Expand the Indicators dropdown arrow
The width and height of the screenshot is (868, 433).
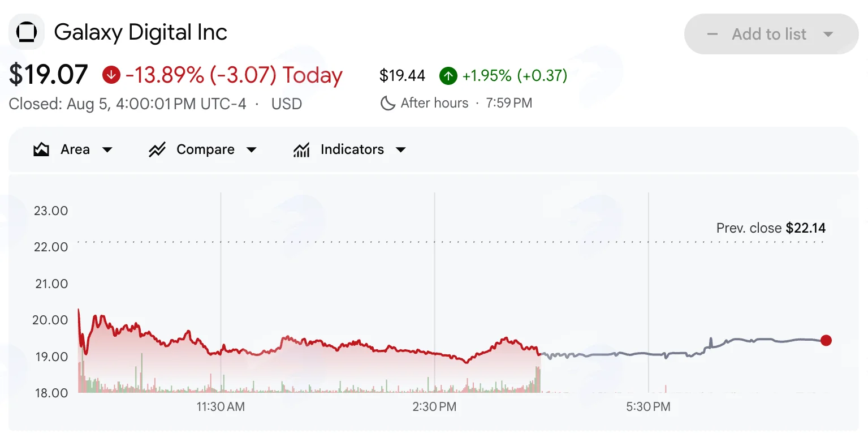coord(401,150)
